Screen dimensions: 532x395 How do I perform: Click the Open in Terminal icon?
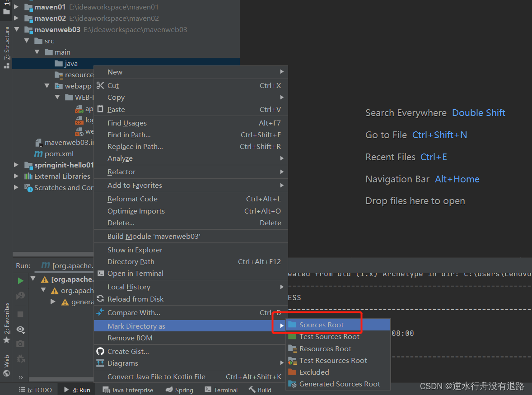(100, 273)
